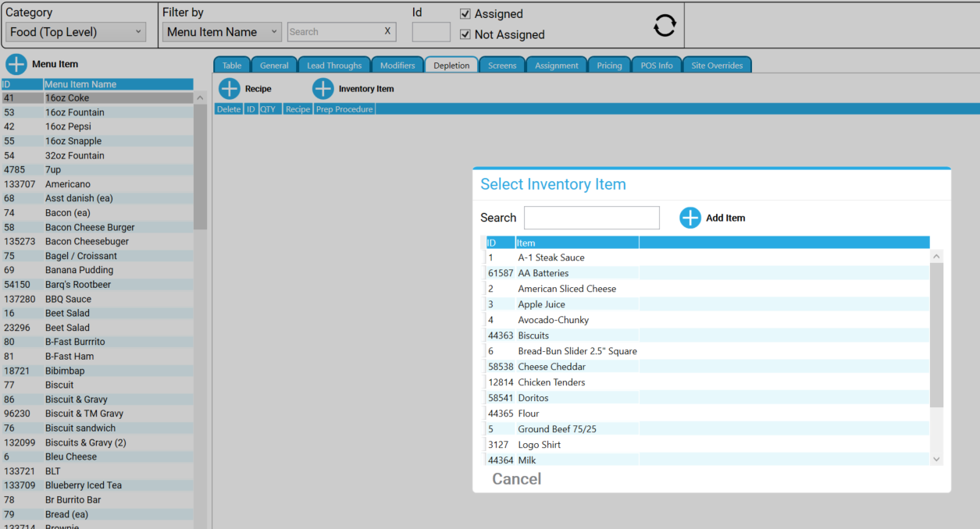Screen dimensions: 980x529
Task: Click the plus icon next to Inventory Item
Action: (x=323, y=88)
